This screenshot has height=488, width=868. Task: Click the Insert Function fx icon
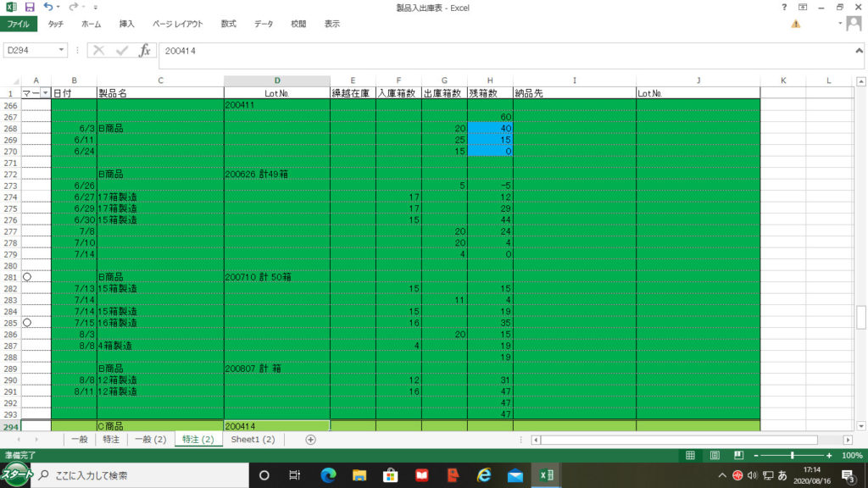coord(144,51)
